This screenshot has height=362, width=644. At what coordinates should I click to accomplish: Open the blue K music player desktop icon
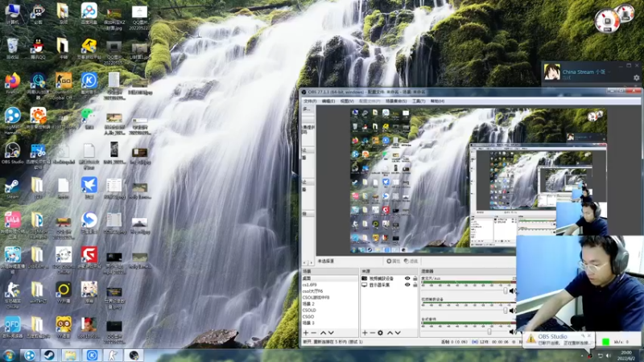click(x=89, y=82)
